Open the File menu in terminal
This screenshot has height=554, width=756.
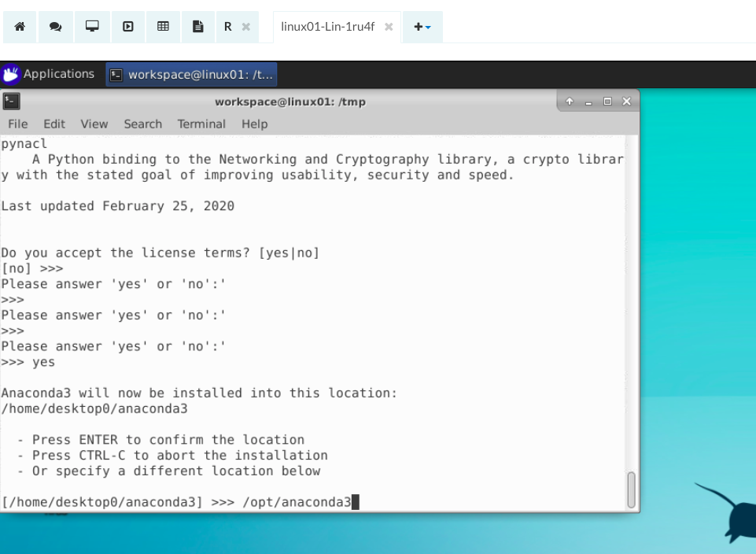click(17, 124)
